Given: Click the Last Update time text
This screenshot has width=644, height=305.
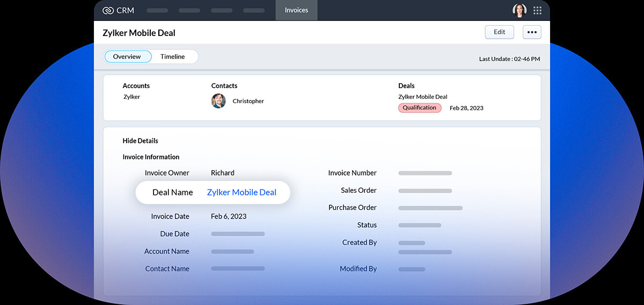Looking at the screenshot, I should tap(509, 59).
